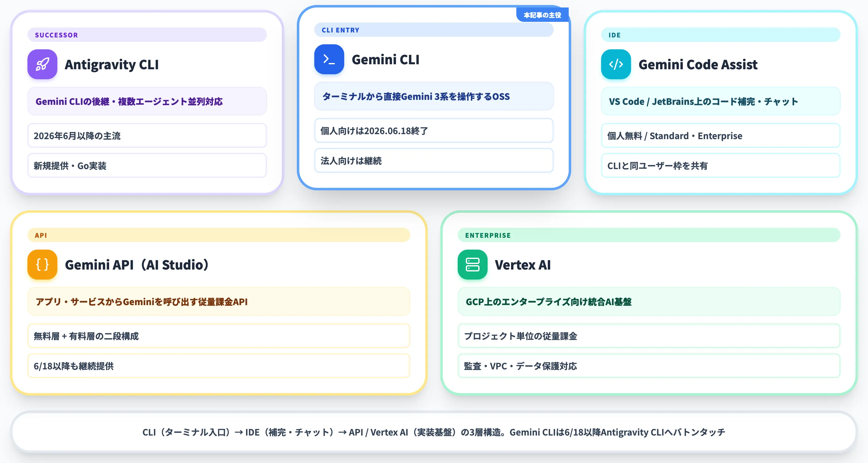Click the Vertex AI heading
Viewport: 868px width, 463px height.
click(x=523, y=265)
